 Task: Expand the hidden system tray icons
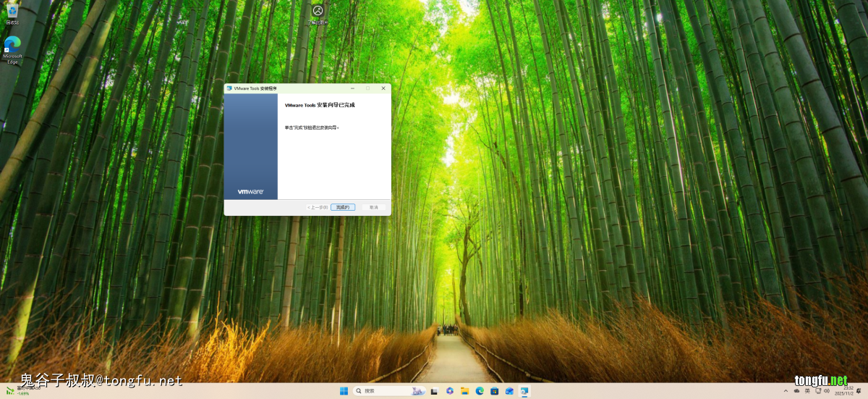point(786,391)
